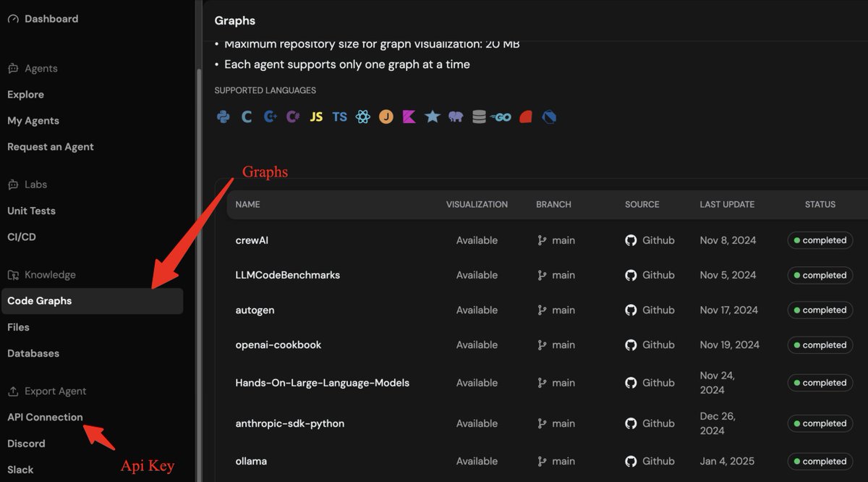Screen dimensions: 868x482
Task: Click the SOURCE column header
Action: 642,205
